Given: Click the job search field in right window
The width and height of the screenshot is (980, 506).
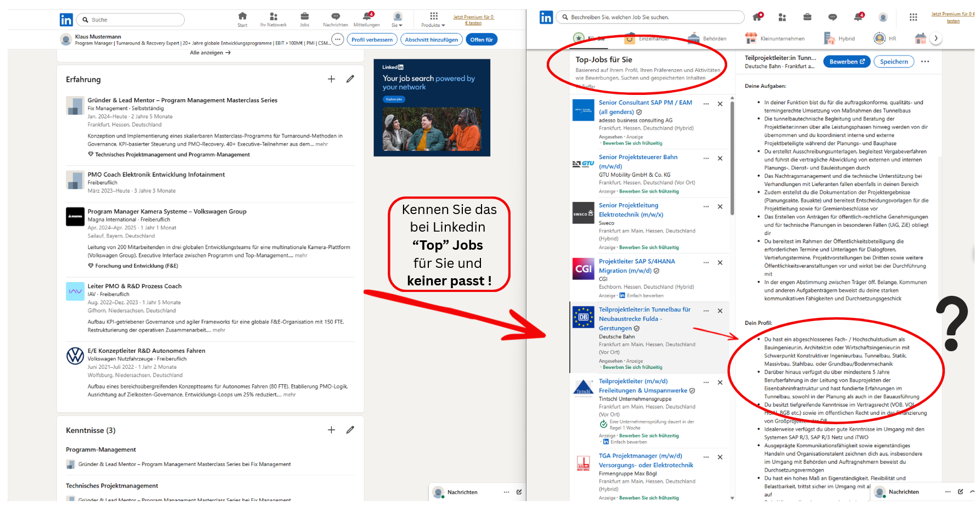Looking at the screenshot, I should click(x=650, y=17).
